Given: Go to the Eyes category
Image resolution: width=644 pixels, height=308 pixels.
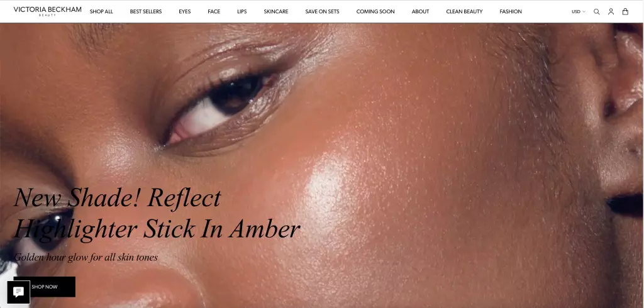Looking at the screenshot, I should [x=185, y=12].
